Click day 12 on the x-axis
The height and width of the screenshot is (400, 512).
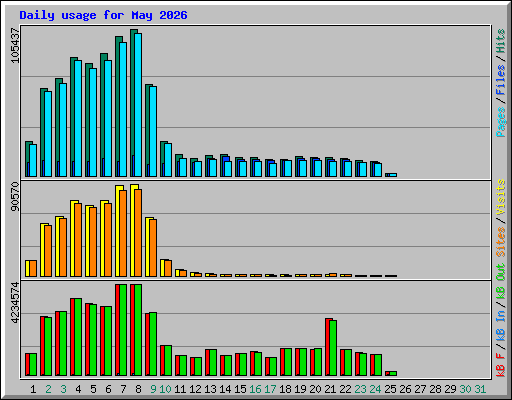195,389
